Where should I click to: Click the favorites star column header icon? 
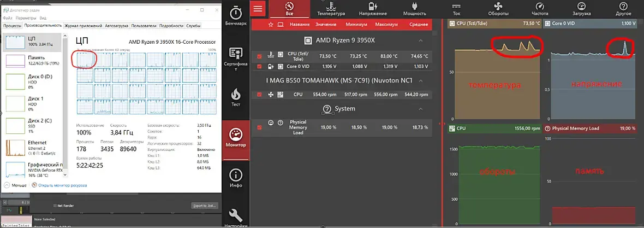(x=271, y=25)
